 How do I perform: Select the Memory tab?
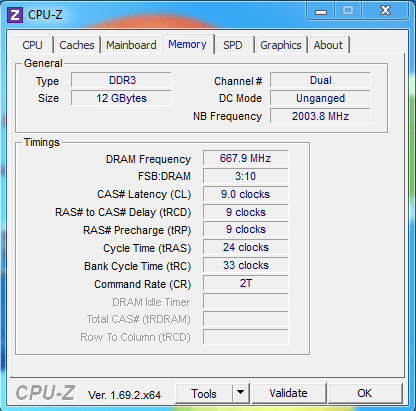tap(187, 44)
